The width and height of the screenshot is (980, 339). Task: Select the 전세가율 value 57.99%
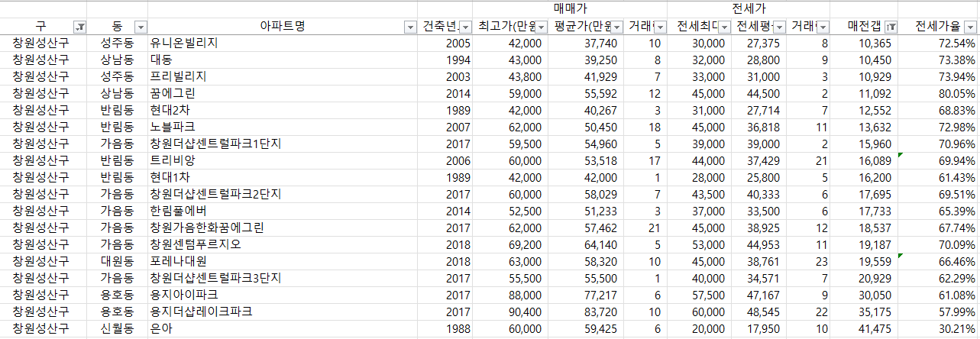point(940,311)
